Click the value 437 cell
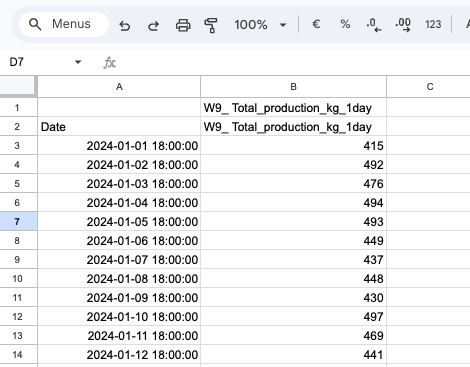470x367 pixels. (x=293, y=260)
